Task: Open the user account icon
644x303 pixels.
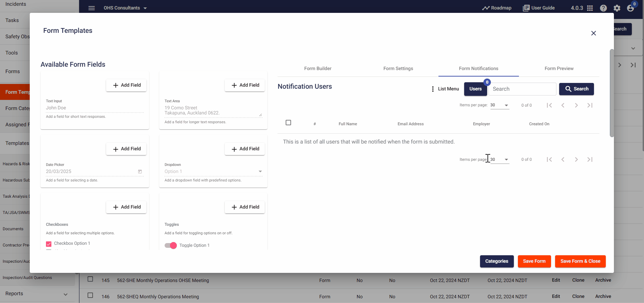Action: pyautogui.click(x=630, y=8)
